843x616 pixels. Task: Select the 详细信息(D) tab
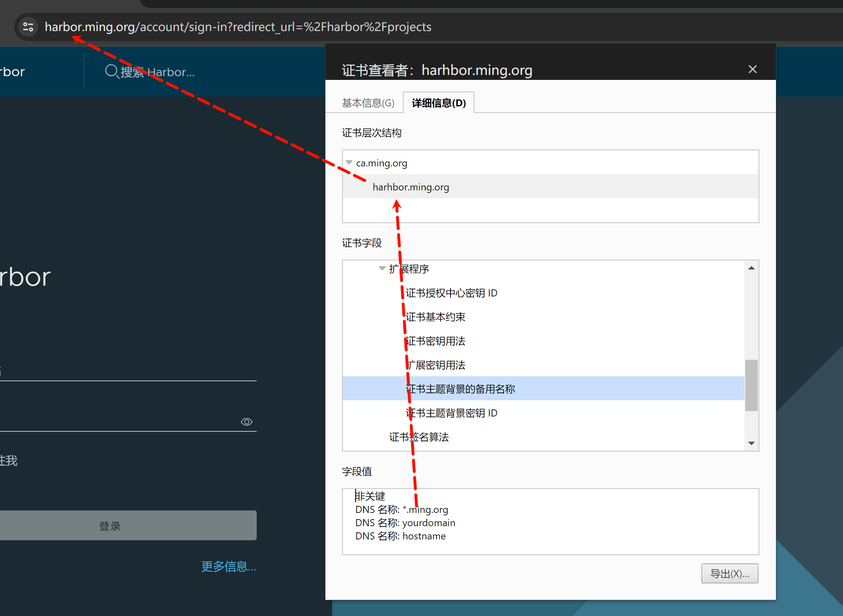pos(438,103)
